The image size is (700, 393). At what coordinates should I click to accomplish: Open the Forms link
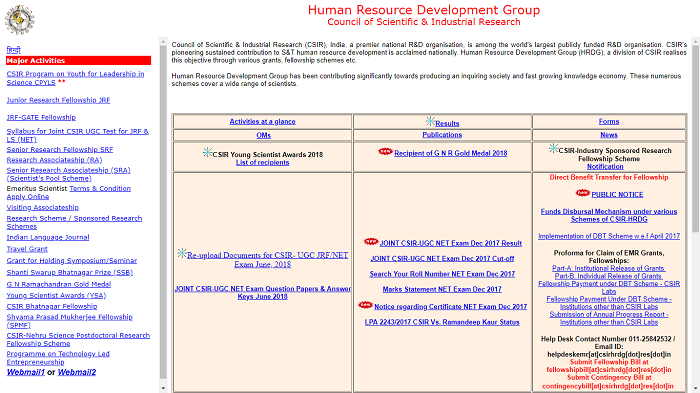pos(609,121)
